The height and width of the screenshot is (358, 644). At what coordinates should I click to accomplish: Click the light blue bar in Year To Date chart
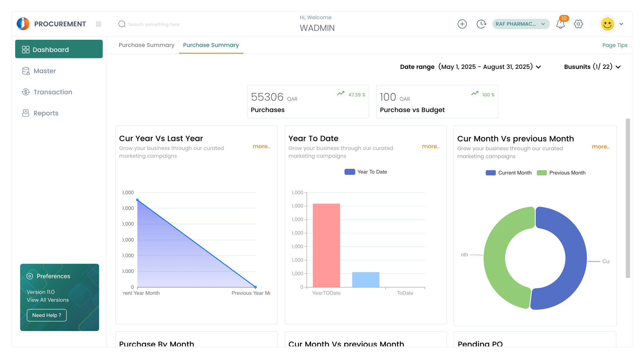pyautogui.click(x=366, y=280)
